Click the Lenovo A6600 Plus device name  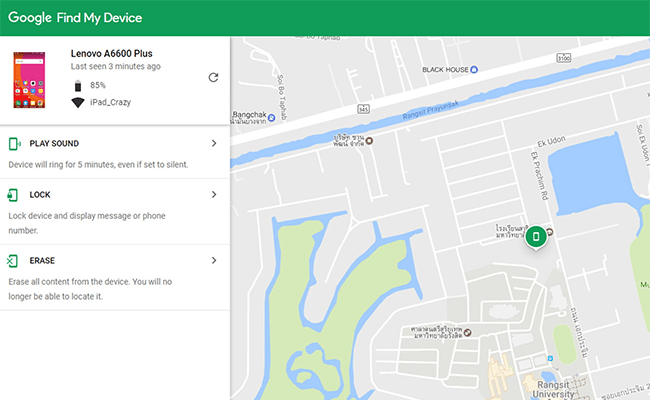click(x=112, y=53)
